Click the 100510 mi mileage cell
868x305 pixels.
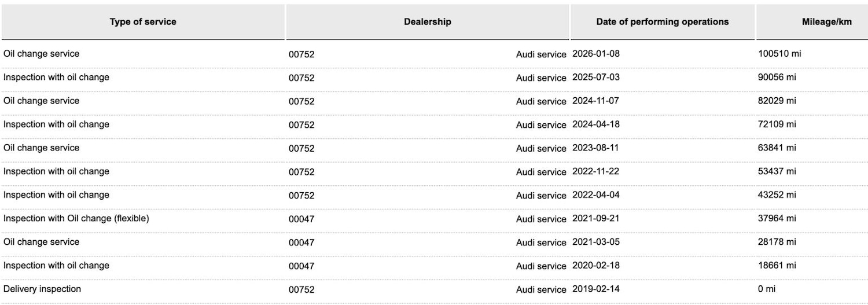(779, 54)
